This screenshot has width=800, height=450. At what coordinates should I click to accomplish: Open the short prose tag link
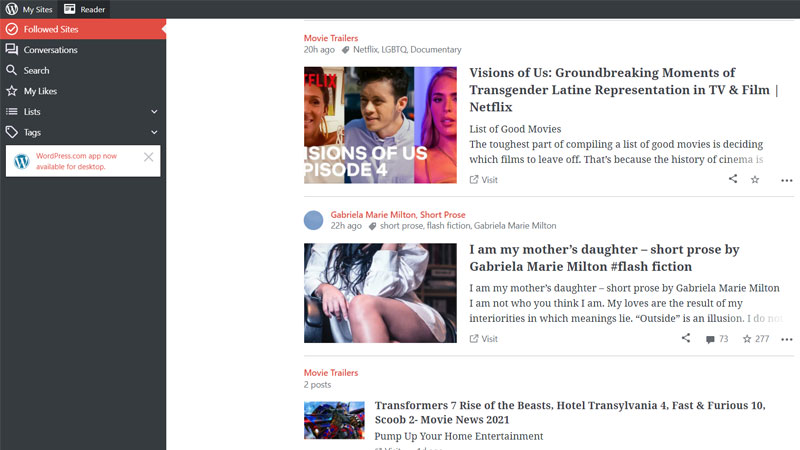click(401, 226)
